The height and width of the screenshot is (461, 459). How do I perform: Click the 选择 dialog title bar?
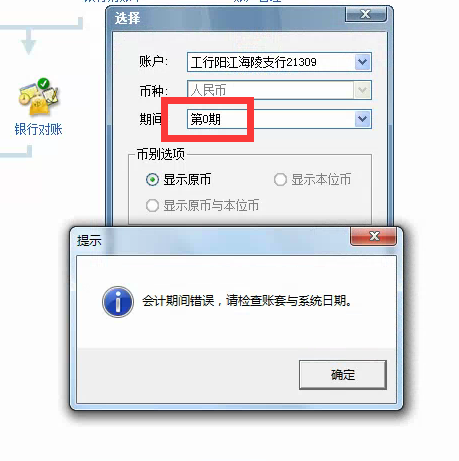(227, 18)
